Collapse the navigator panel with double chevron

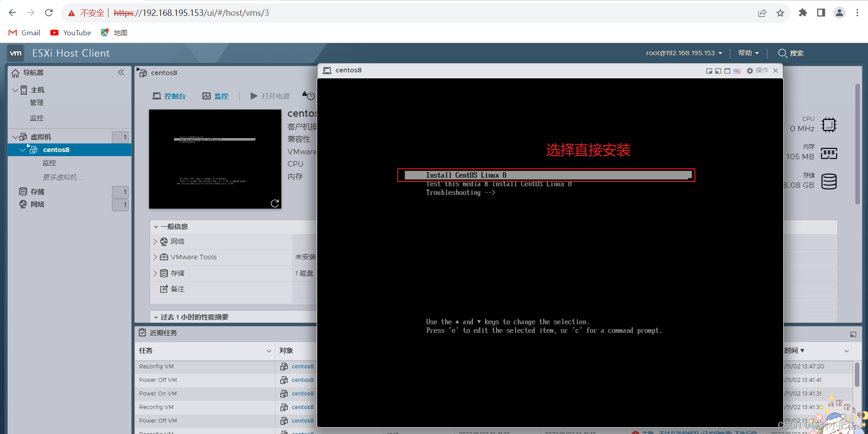tap(121, 72)
